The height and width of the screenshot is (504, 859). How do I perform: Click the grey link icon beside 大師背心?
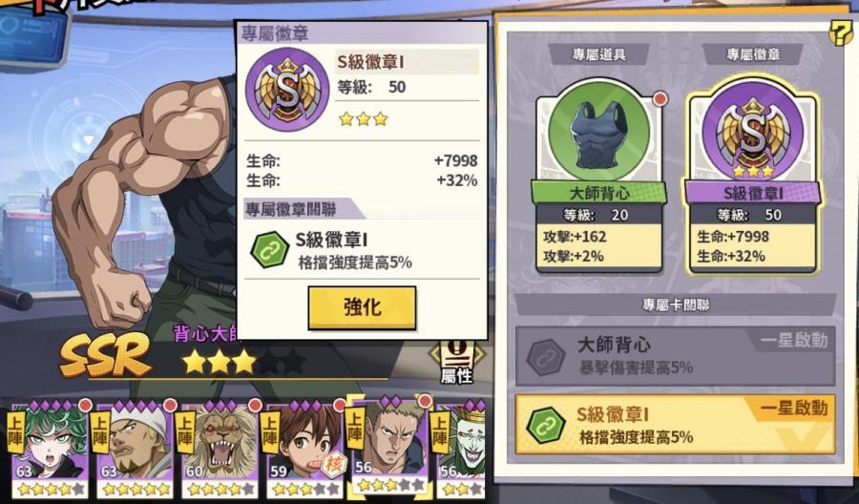coord(545,357)
